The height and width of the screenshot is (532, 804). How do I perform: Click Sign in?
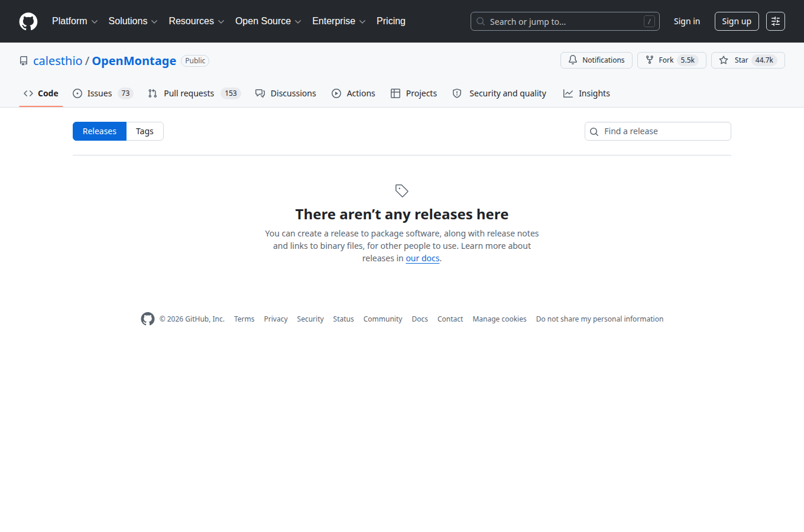click(687, 21)
